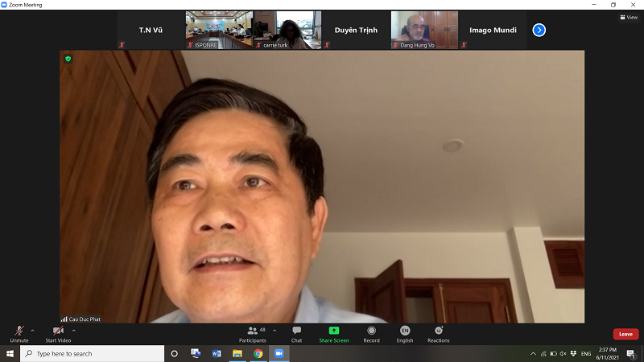Open Chrome from the taskbar
644x362 pixels.
tap(258, 354)
